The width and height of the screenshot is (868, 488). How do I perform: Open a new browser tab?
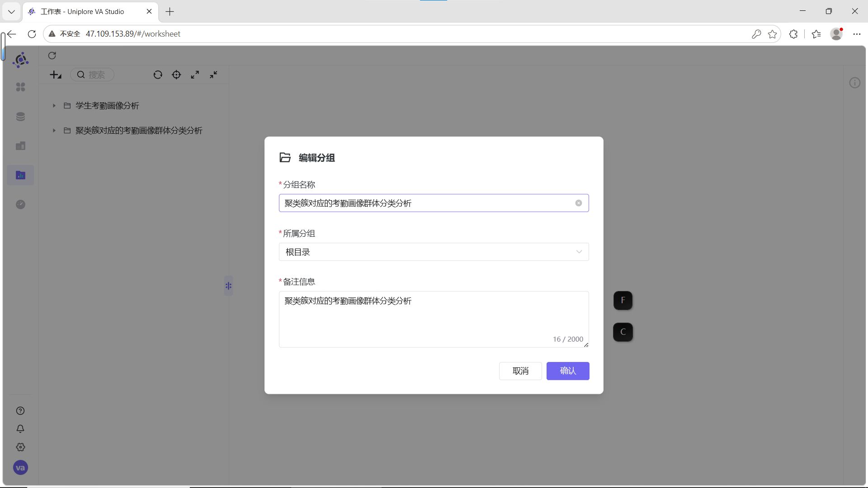tap(170, 12)
